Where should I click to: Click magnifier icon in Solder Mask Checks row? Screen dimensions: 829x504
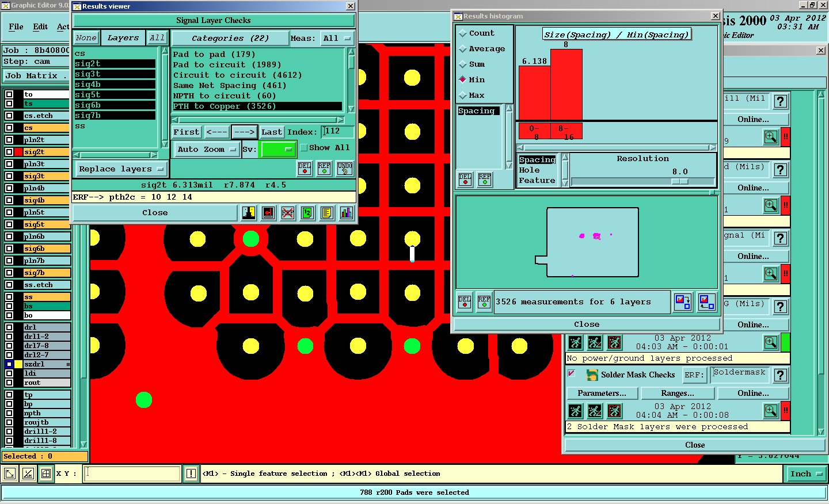click(x=771, y=410)
